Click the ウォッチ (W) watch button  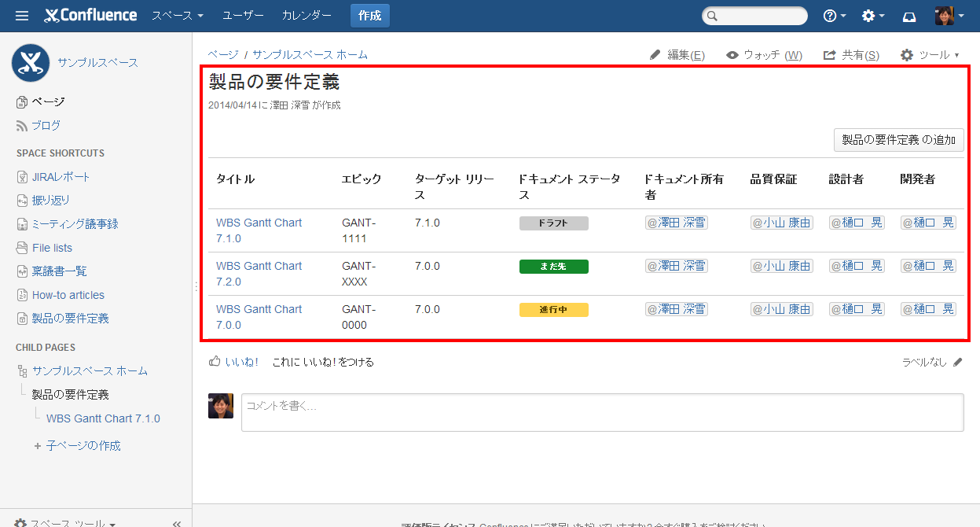click(765, 55)
